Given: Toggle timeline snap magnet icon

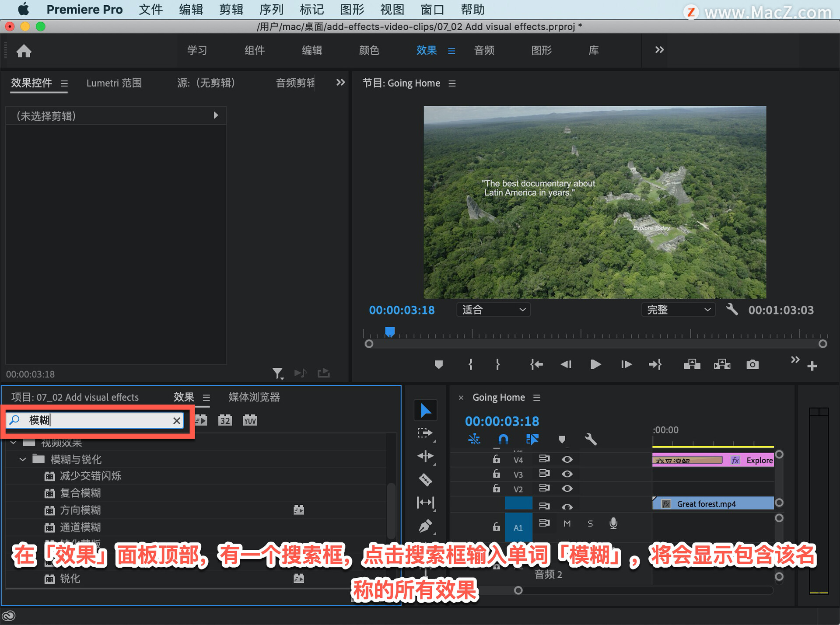Looking at the screenshot, I should pos(503,439).
